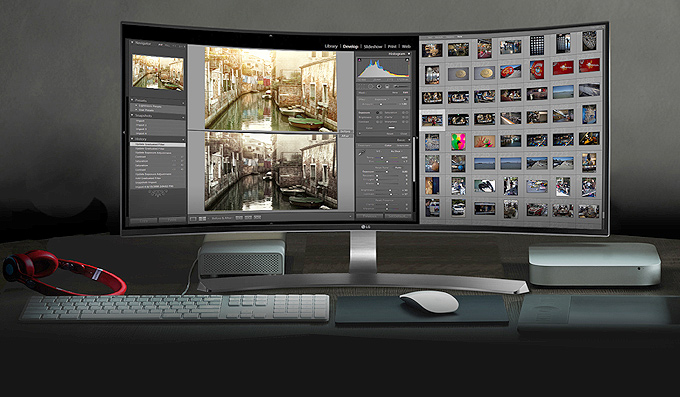680x397 pixels.
Task: Switch to Loupe view icon in toolbar
Action: tap(193, 219)
